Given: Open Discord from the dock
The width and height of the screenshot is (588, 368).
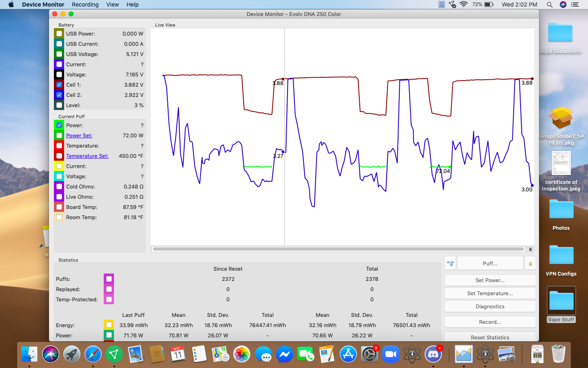Looking at the screenshot, I should point(433,354).
